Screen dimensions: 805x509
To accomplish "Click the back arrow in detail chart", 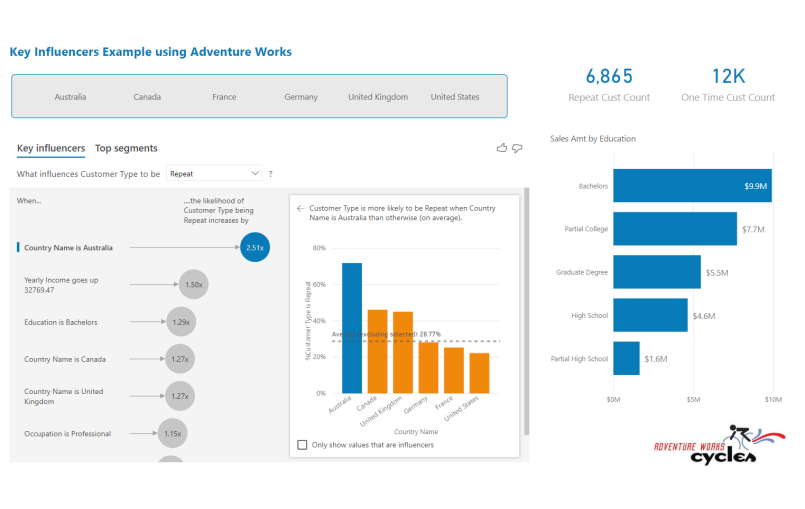I will click(x=300, y=209).
